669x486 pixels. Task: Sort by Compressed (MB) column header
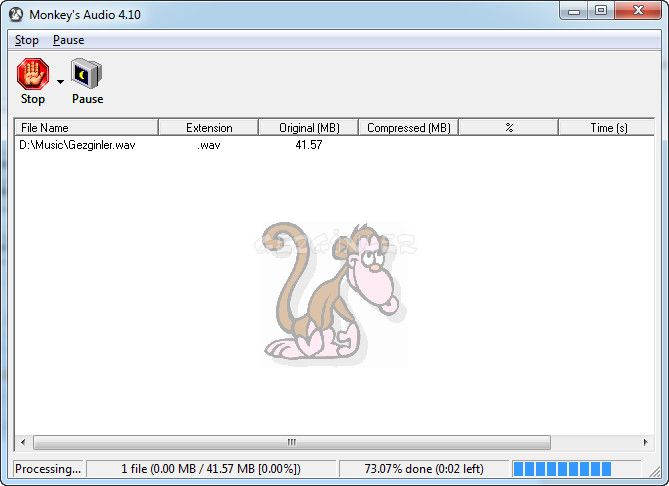tap(409, 128)
